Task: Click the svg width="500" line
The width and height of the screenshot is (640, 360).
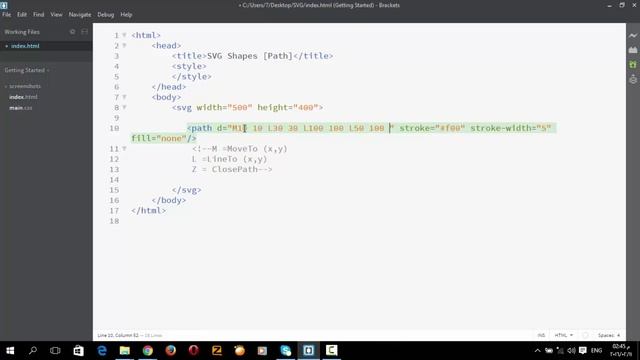Action: (x=247, y=107)
